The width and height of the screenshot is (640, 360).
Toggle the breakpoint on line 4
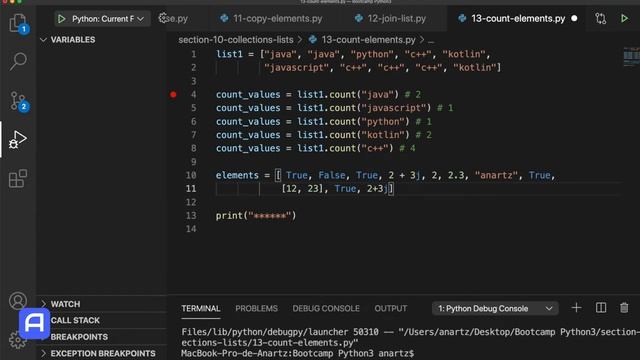click(x=173, y=94)
